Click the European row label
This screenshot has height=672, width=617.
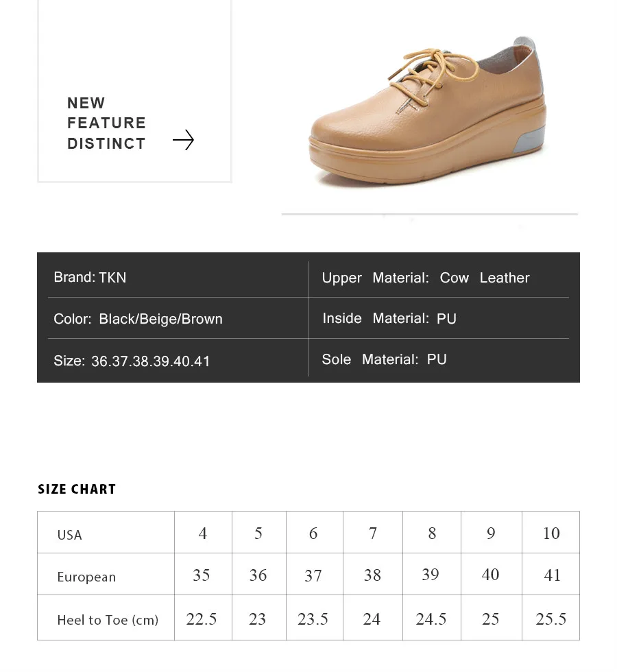point(86,577)
